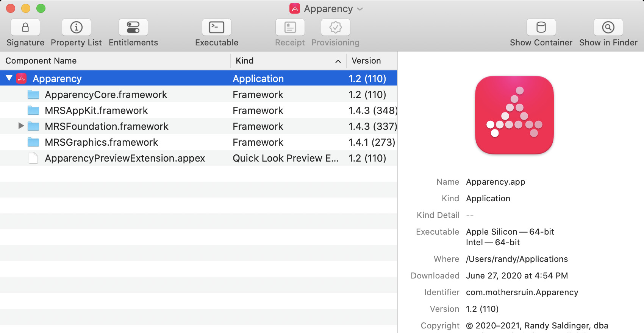This screenshot has width=644, height=333.
Task: Click the MRSAppKit.framework folder icon
Action: point(33,110)
